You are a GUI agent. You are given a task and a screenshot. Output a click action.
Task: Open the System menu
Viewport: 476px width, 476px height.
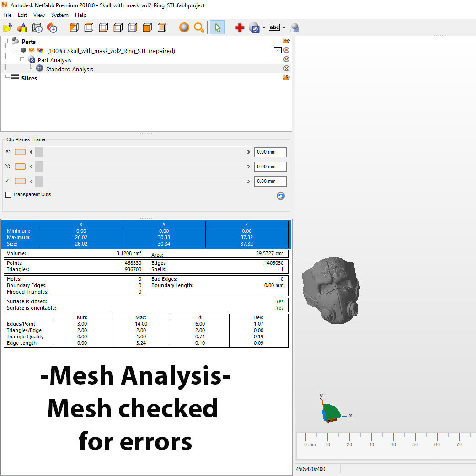pos(59,15)
